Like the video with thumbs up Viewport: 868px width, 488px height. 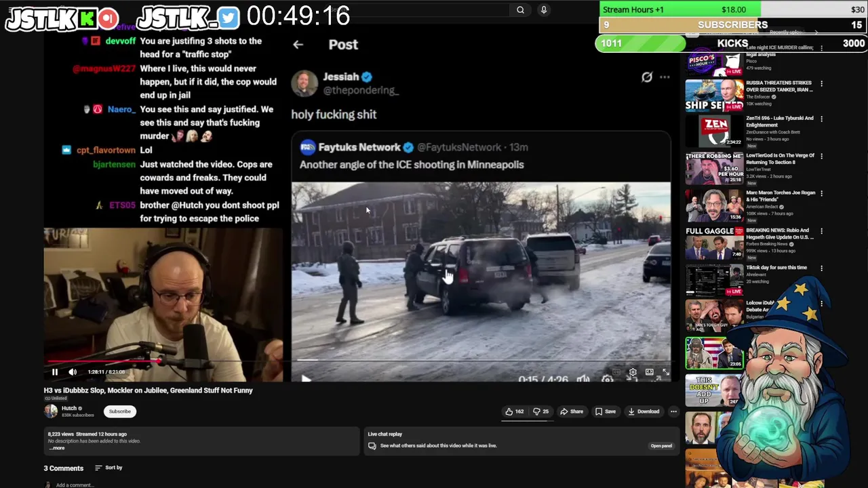(x=515, y=411)
